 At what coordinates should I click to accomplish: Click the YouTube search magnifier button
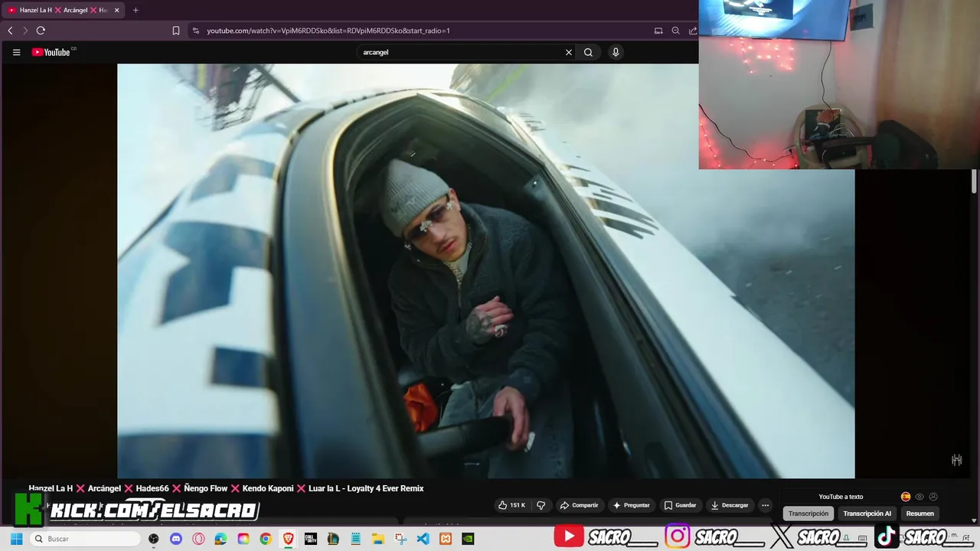588,52
